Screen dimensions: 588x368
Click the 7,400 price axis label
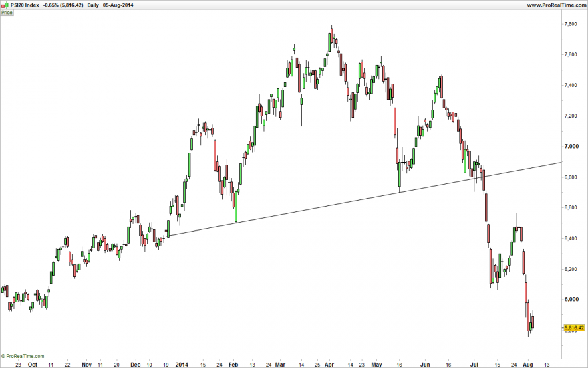pyautogui.click(x=571, y=85)
